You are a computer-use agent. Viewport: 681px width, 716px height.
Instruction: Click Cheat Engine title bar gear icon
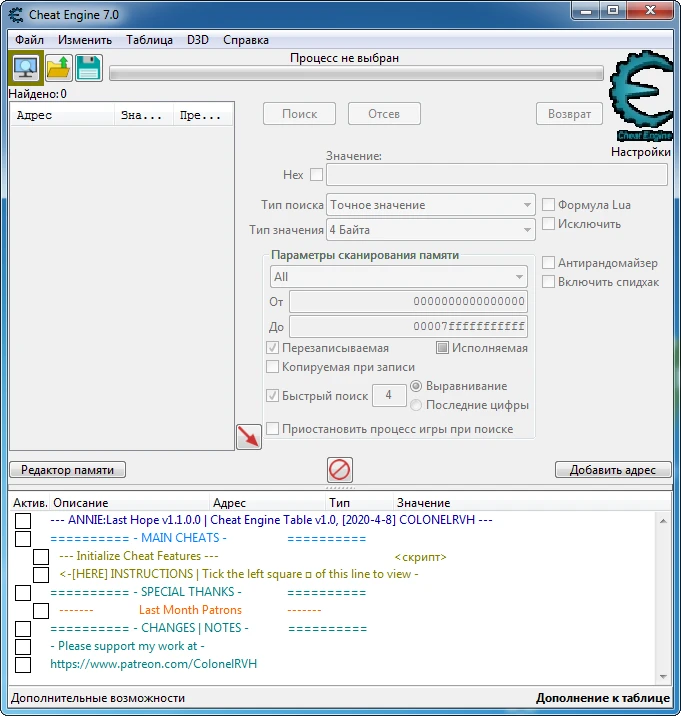(x=16, y=15)
